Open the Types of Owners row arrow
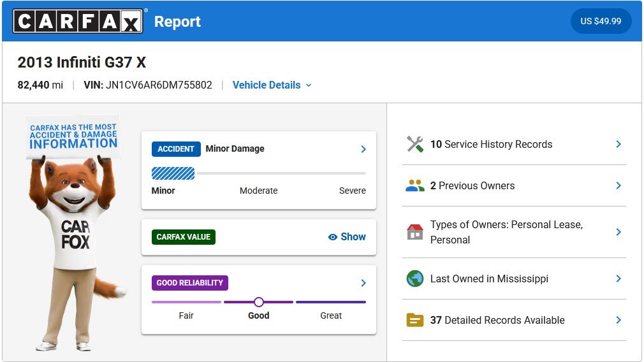Viewport: 644px width, 362px height. [x=618, y=232]
